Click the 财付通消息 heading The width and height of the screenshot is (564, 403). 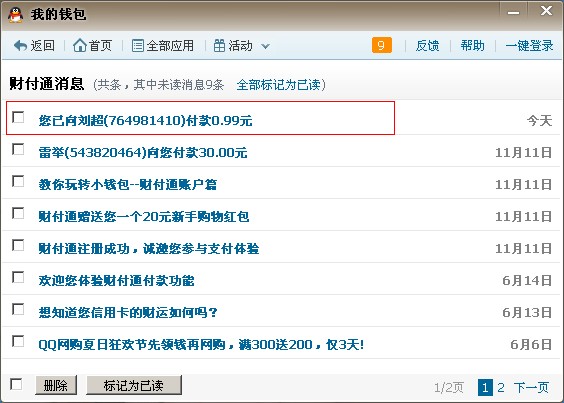point(46,84)
